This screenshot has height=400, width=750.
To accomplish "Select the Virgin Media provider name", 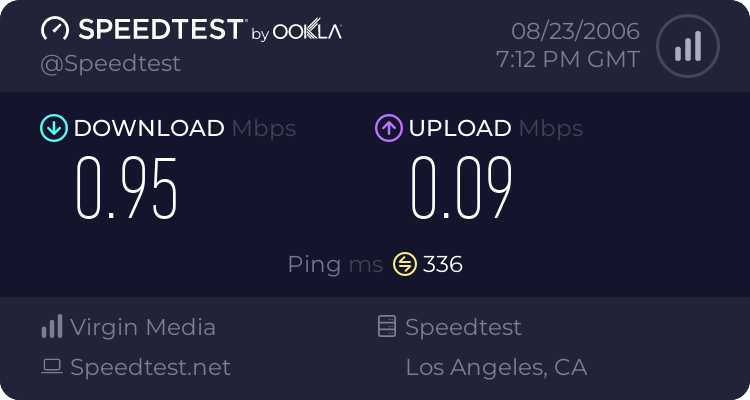I will pos(143,327).
